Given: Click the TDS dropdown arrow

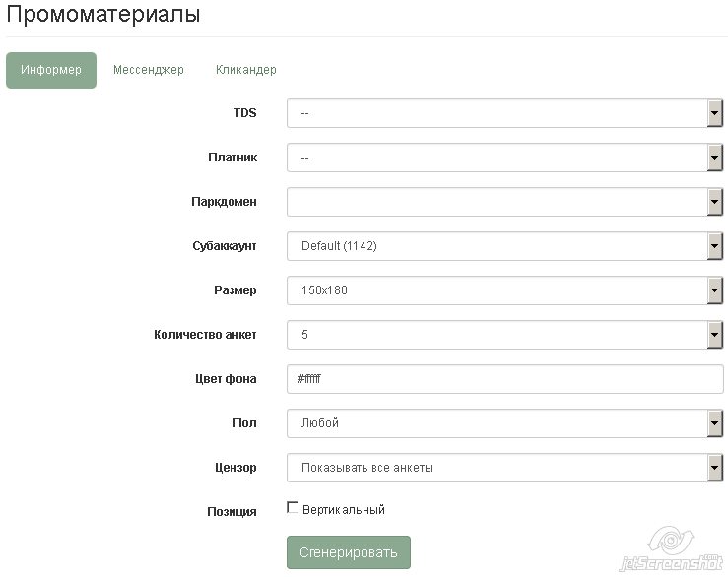Looking at the screenshot, I should coord(715,113).
